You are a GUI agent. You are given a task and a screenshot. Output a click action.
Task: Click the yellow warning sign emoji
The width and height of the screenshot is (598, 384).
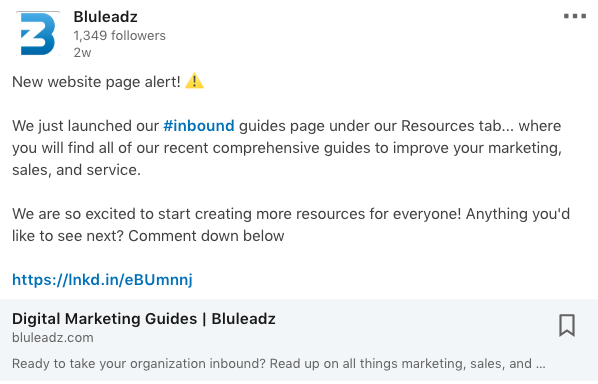(x=195, y=81)
